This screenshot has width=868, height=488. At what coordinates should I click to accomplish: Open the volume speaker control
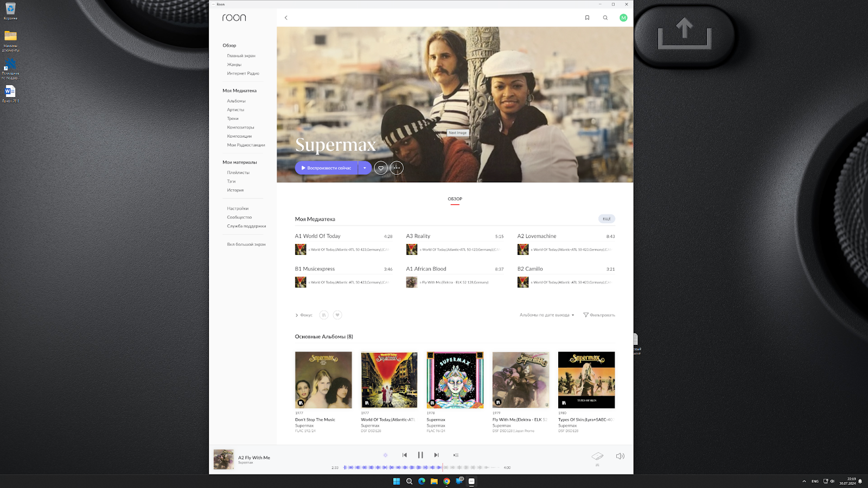tap(620, 456)
